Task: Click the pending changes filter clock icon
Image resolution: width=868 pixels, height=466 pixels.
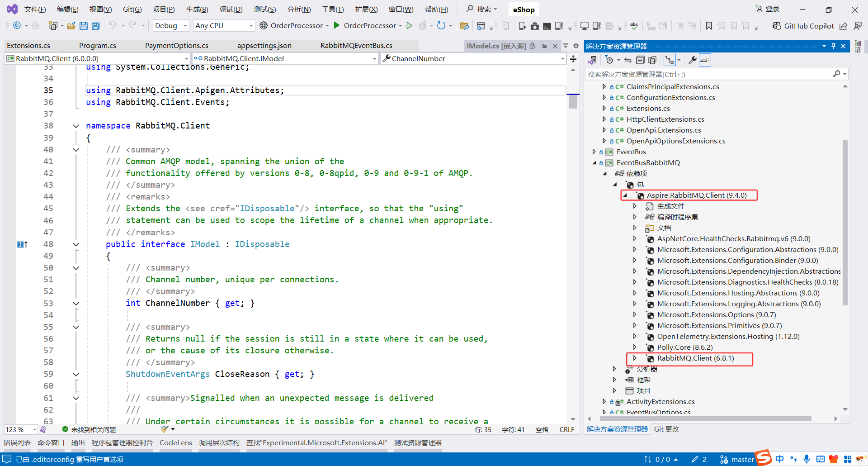Action: coord(609,60)
